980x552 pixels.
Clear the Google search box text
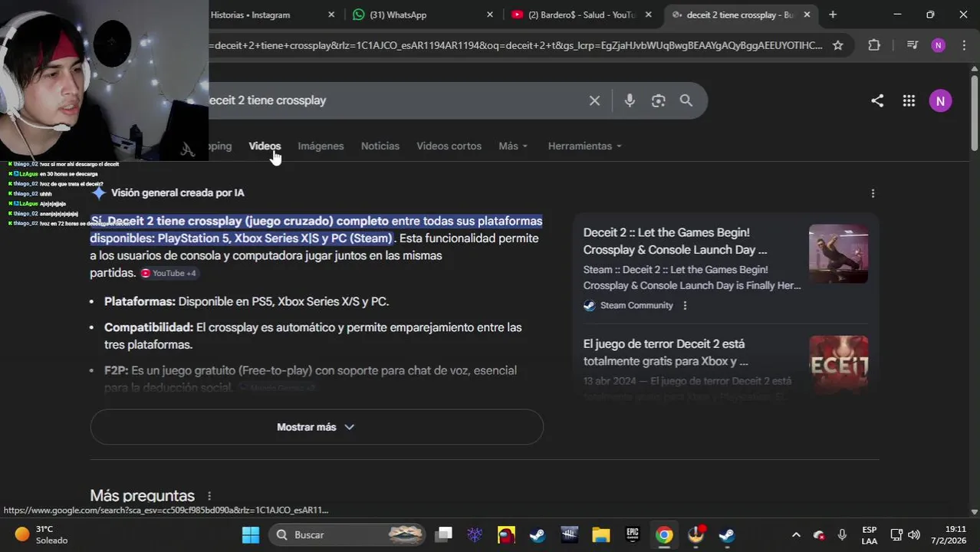[594, 100]
